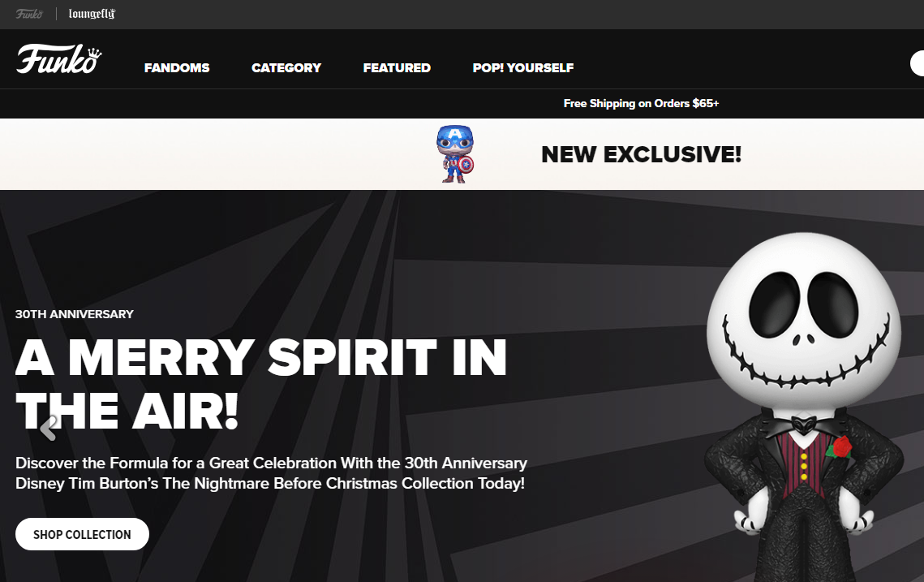Screen dimensions: 924x582
Task: Click Free Shipping on Orders $65+ notice
Action: click(x=641, y=103)
